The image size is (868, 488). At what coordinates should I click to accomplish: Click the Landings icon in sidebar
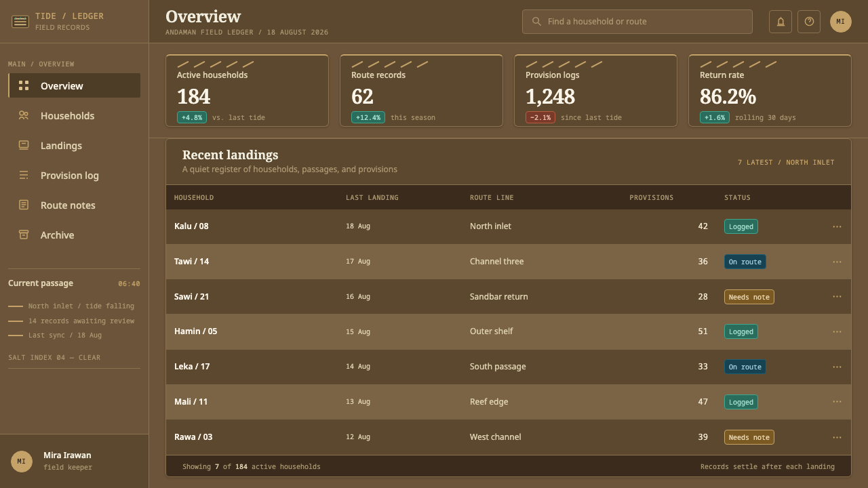[x=24, y=145]
